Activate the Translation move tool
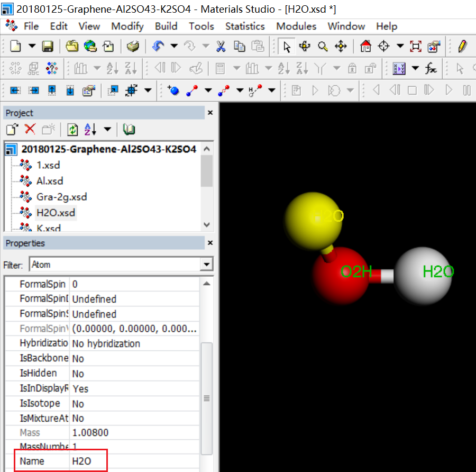The height and width of the screenshot is (472, 476). [341, 46]
